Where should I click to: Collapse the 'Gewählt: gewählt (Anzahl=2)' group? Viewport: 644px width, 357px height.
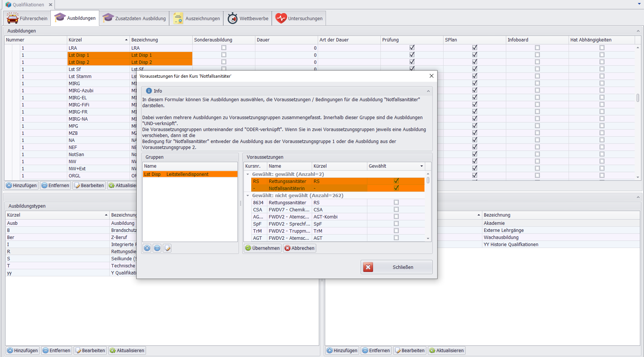coord(248,174)
